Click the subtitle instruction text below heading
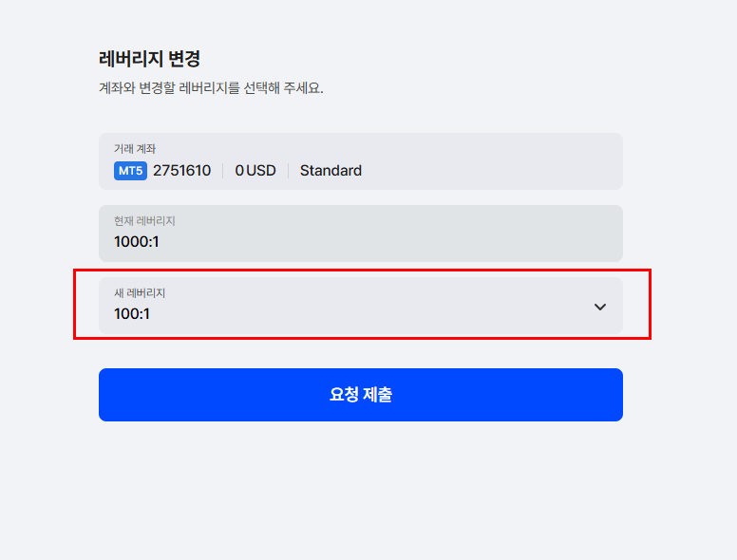Image resolution: width=737 pixels, height=560 pixels. click(211, 88)
